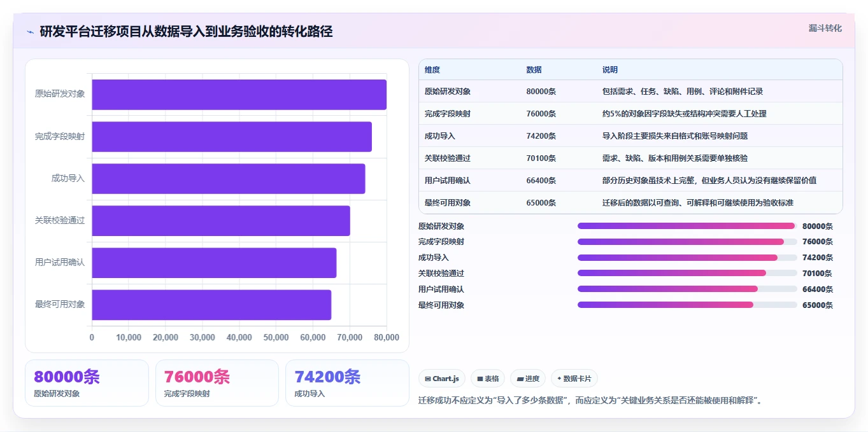Image resolution: width=868 pixels, height=432 pixels.
Task: Click progress list label 用户试用确认
Action: click(441, 289)
